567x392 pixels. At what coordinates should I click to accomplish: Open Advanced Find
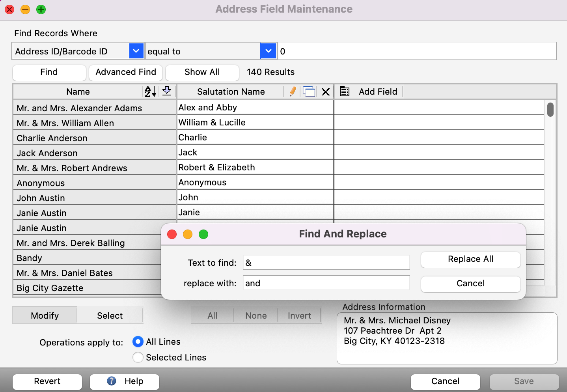125,73
